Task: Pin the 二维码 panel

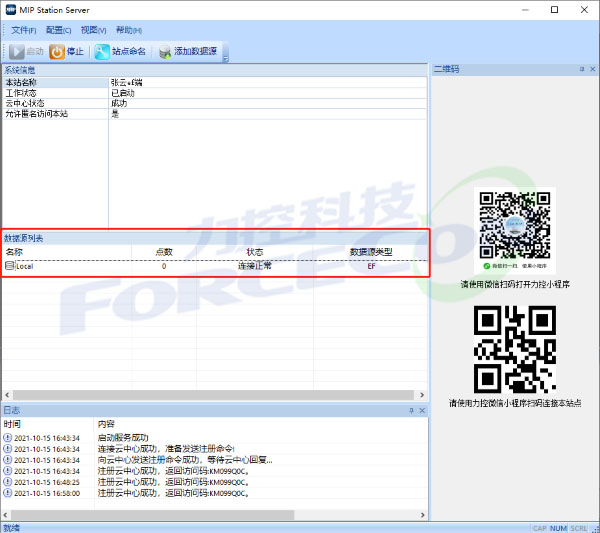Action: [582, 69]
